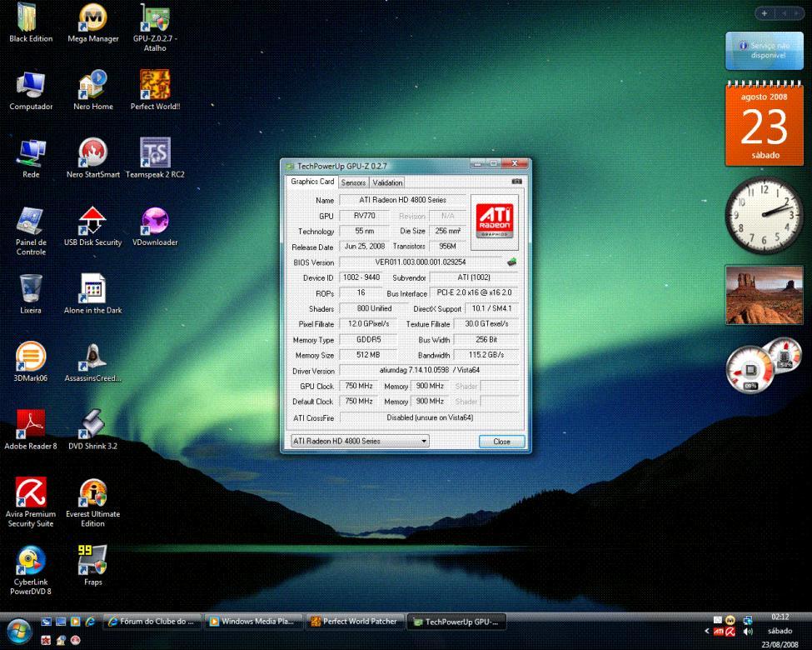Select the Nero StartSmart shortcut

[x=93, y=159]
